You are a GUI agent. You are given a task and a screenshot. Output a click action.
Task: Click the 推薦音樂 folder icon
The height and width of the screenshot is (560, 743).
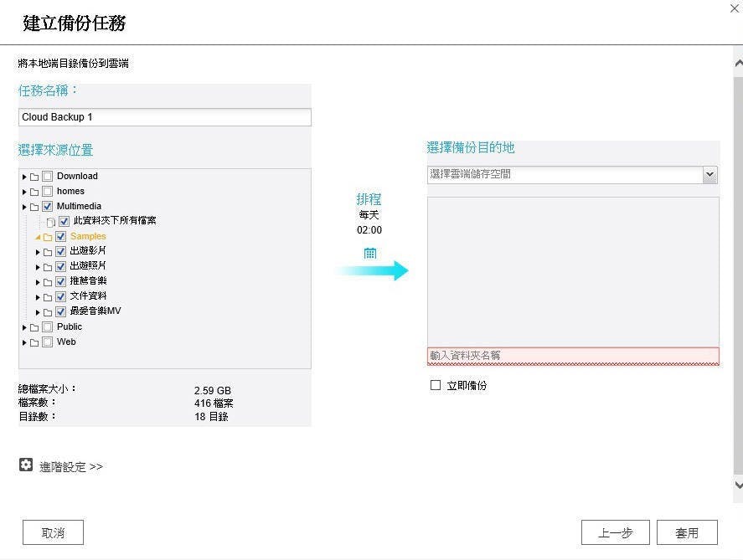click(48, 283)
